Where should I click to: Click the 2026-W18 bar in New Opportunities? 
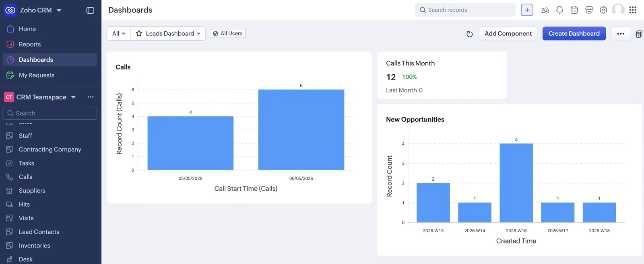coord(599,213)
